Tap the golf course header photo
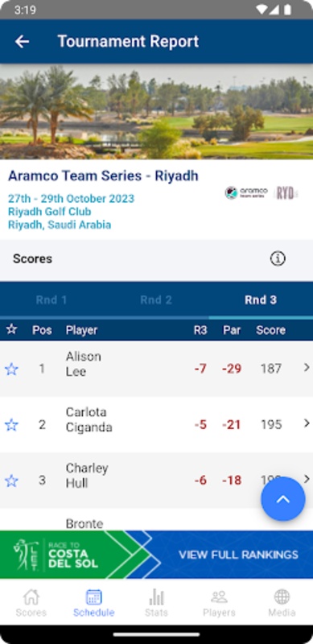 click(x=156, y=111)
